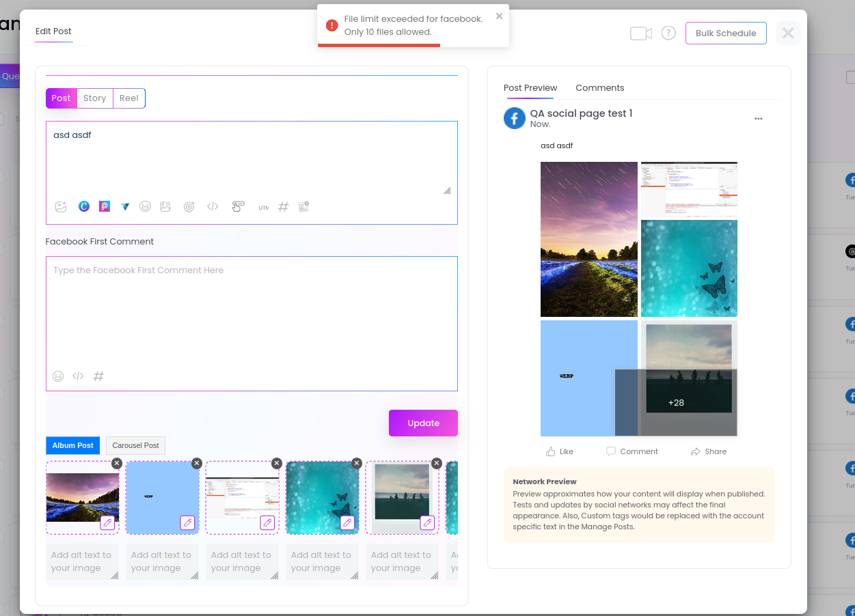Switch to the Comments tab
This screenshot has height=616, width=855.
click(x=599, y=88)
